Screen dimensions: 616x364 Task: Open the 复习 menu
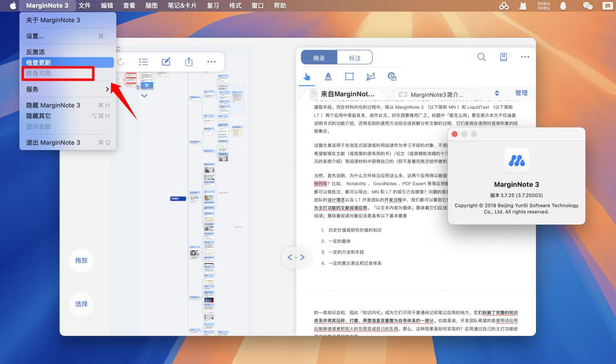coord(213,6)
